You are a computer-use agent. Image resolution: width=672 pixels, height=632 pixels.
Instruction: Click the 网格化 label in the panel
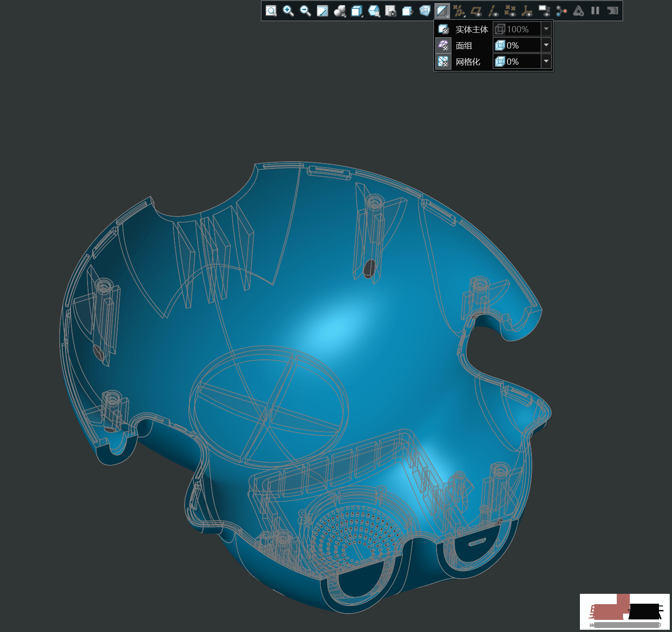tap(468, 62)
